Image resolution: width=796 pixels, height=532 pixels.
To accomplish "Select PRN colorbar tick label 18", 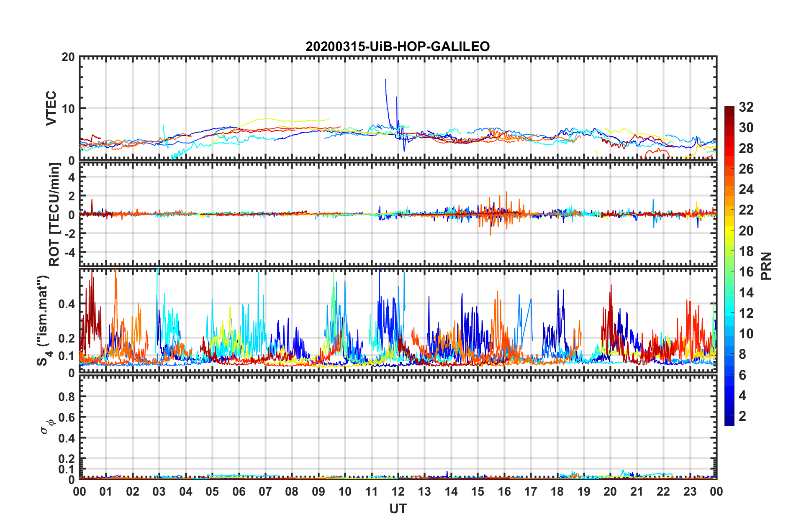I will point(746,251).
